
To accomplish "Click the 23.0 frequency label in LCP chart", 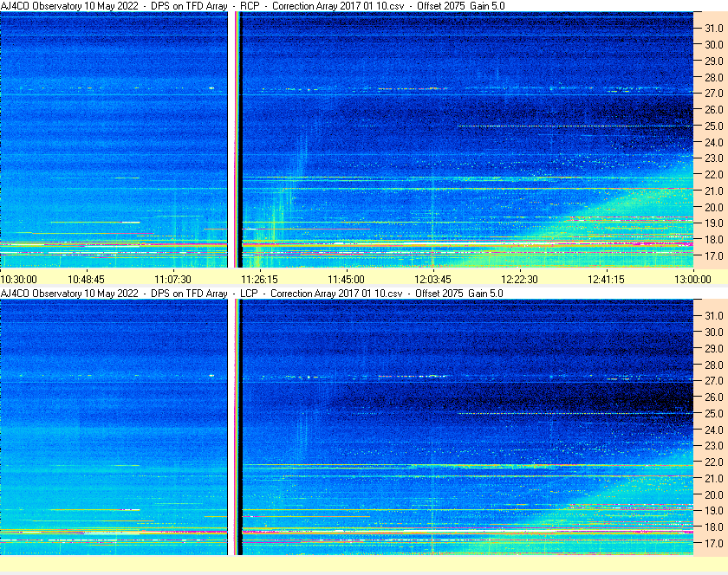I will 714,445.
